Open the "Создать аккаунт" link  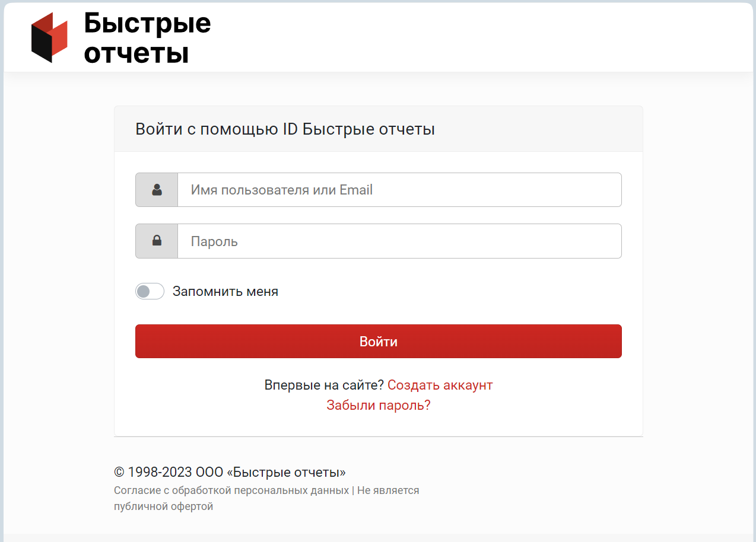tap(440, 385)
